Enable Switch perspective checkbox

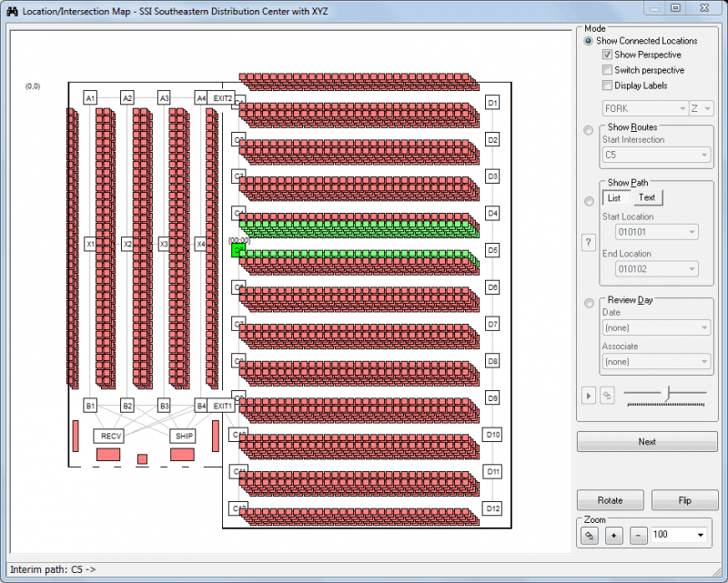(607, 70)
